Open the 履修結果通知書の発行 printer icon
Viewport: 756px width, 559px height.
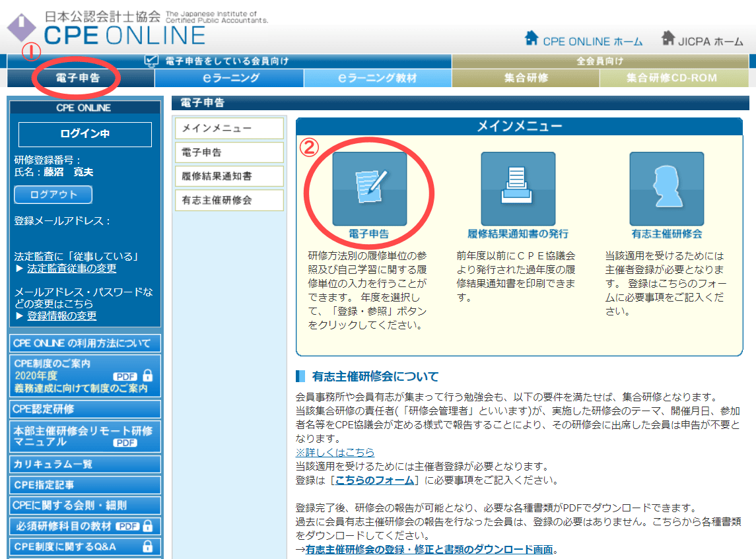pyautogui.click(x=518, y=188)
